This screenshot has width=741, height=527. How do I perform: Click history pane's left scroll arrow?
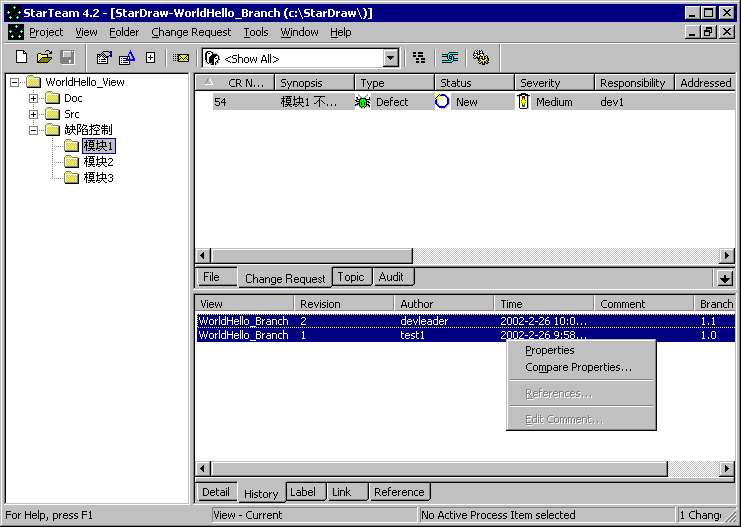pos(203,469)
